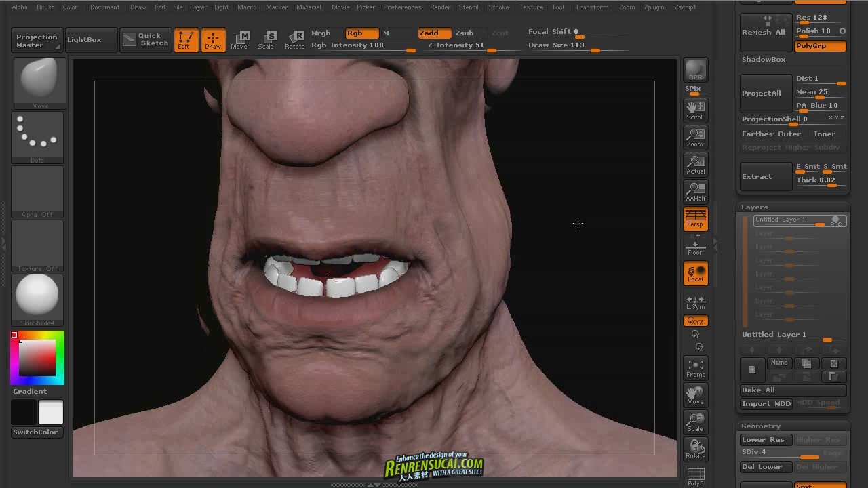The width and height of the screenshot is (868, 488).
Task: Open the Dots stroke selector
Action: pos(38,137)
